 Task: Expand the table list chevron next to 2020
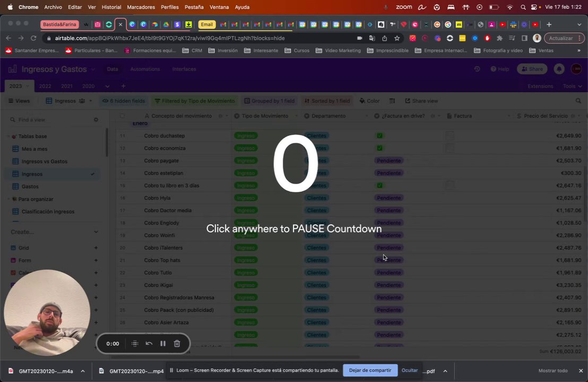coord(107,86)
